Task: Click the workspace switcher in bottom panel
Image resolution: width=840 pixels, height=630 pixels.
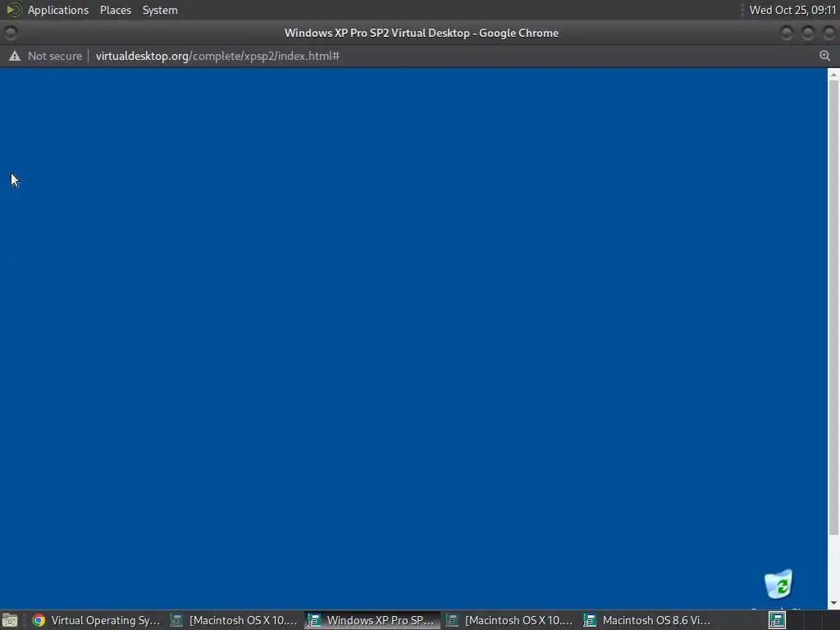Action: click(x=802, y=620)
